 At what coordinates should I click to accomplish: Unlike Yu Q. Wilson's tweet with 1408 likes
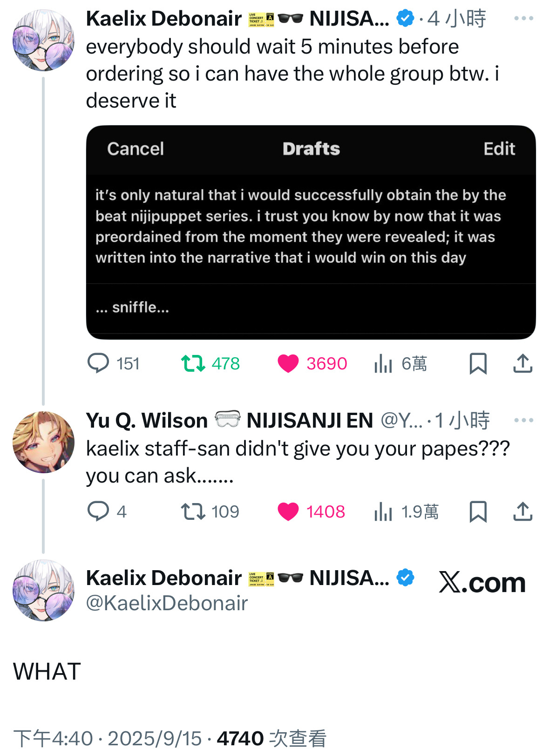(x=288, y=511)
